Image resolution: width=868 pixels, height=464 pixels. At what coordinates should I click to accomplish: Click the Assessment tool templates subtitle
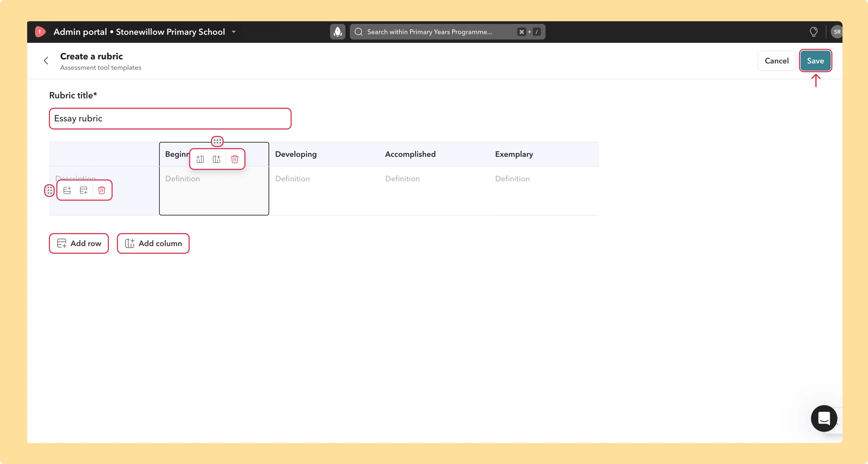101,68
